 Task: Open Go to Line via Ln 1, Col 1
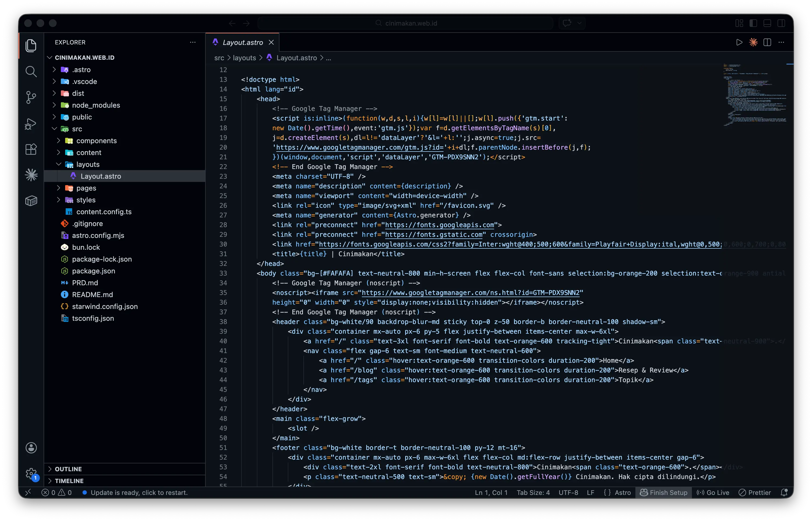pyautogui.click(x=491, y=492)
